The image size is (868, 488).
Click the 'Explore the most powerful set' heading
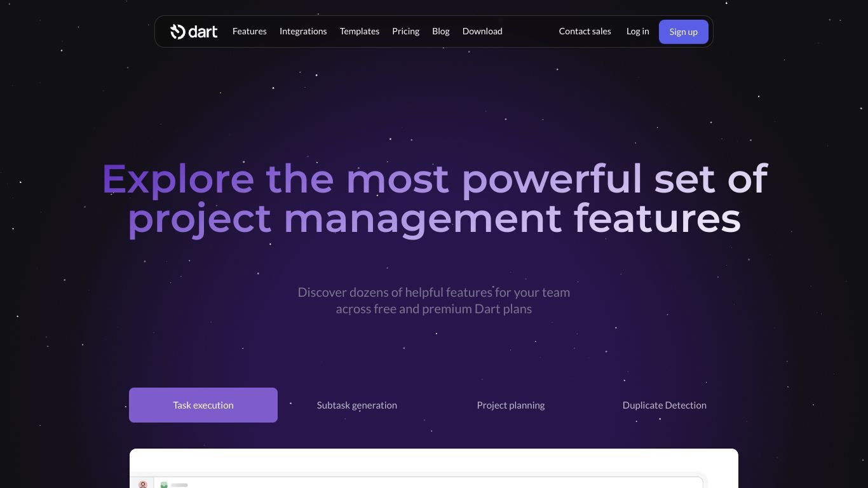(435, 198)
